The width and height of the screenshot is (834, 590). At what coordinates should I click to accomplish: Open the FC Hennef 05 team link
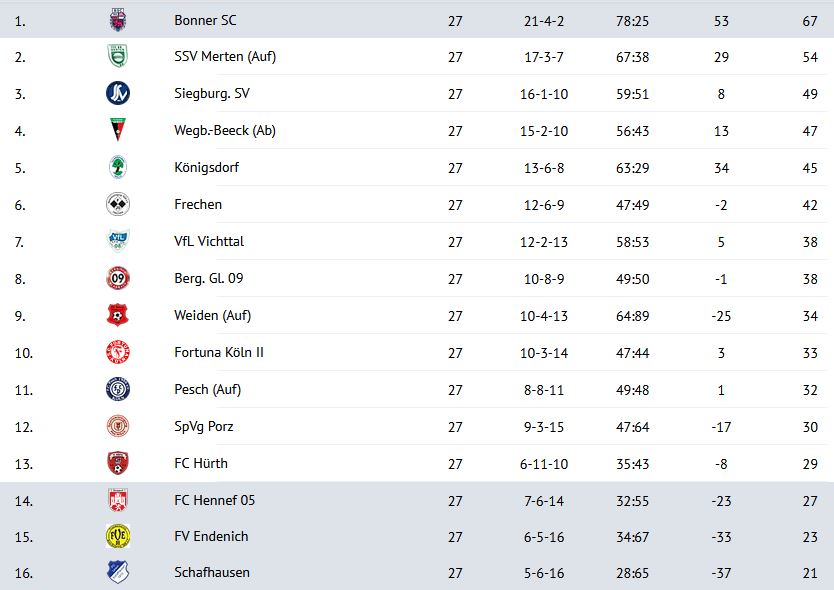[214, 500]
